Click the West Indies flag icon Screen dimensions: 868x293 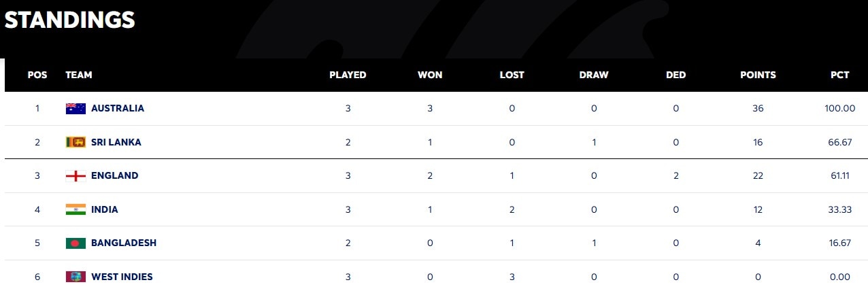76,277
